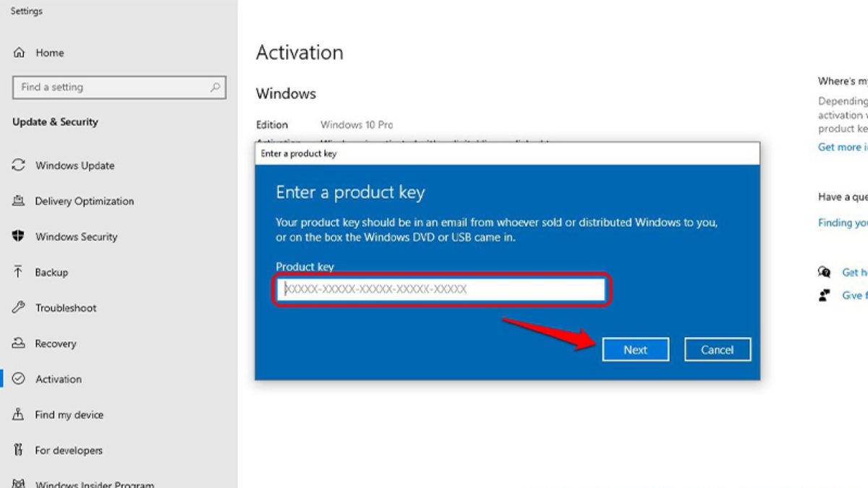This screenshot has height=488, width=868.
Task: Click the search magnifier in Find a setting
Action: (215, 87)
